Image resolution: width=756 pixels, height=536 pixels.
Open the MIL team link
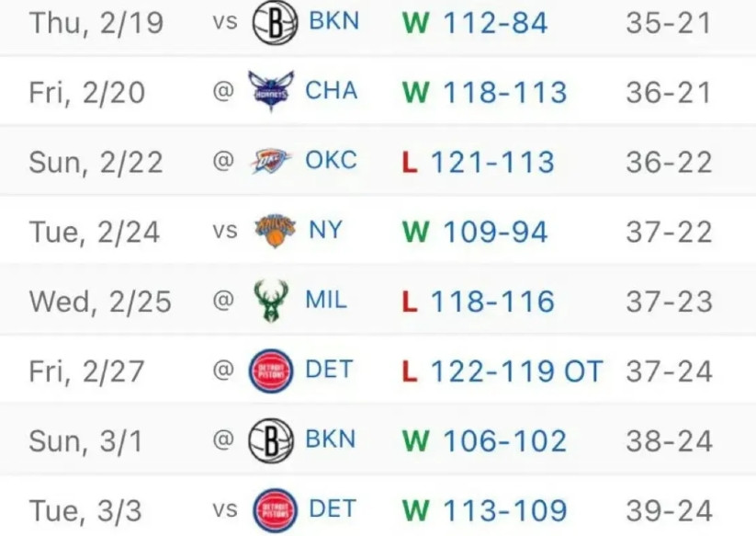point(326,302)
